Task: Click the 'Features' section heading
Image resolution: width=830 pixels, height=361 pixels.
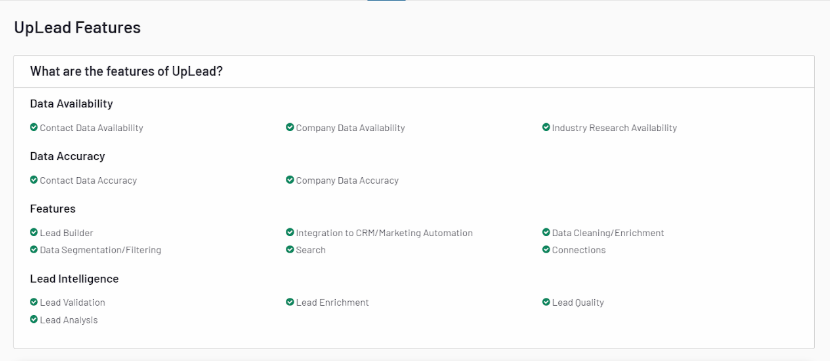Action: tap(53, 209)
